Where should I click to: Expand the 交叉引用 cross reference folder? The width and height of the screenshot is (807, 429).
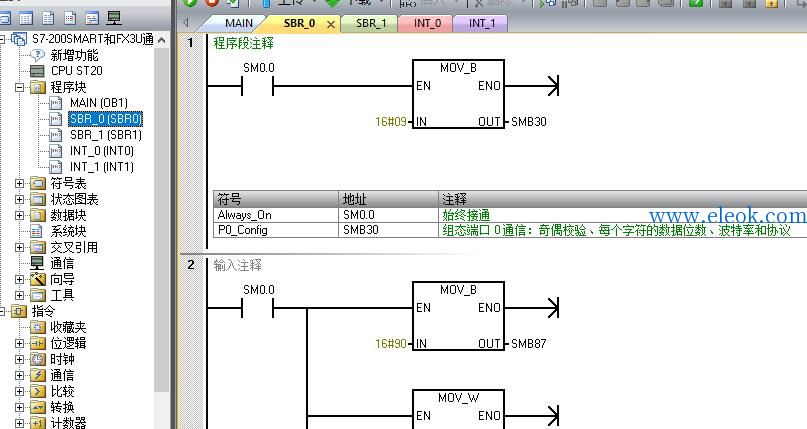20,247
